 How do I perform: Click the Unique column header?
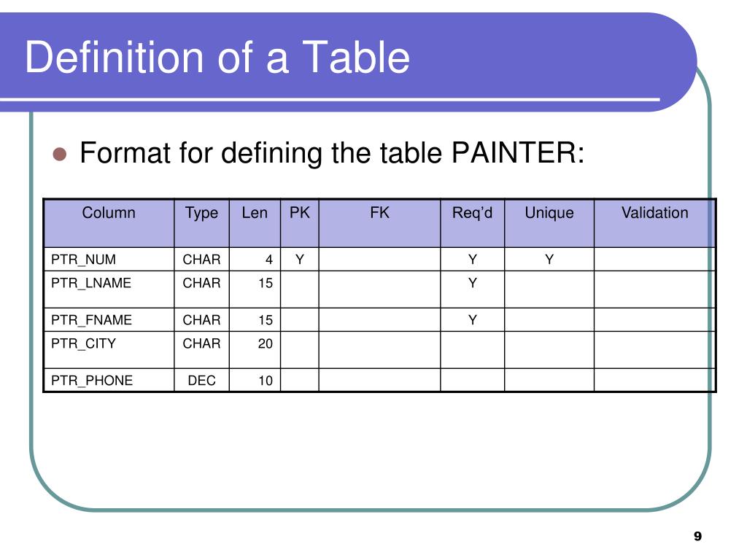click(x=549, y=223)
